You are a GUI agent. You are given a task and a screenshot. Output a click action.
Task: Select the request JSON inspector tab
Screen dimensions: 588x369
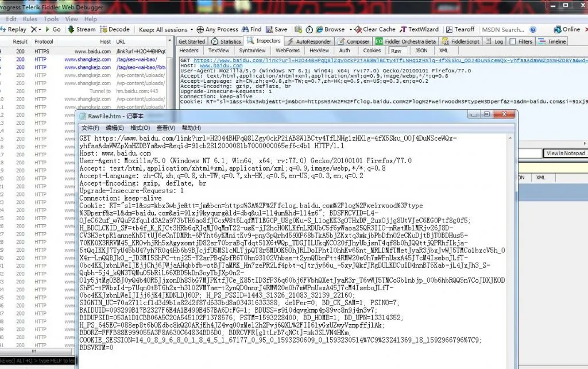tap(421, 51)
